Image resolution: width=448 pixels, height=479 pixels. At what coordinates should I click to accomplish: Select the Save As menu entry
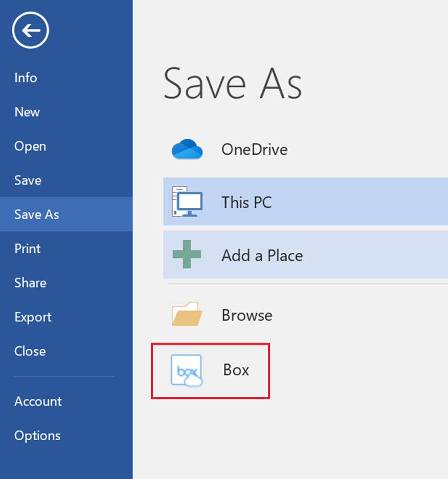pyautogui.click(x=66, y=214)
